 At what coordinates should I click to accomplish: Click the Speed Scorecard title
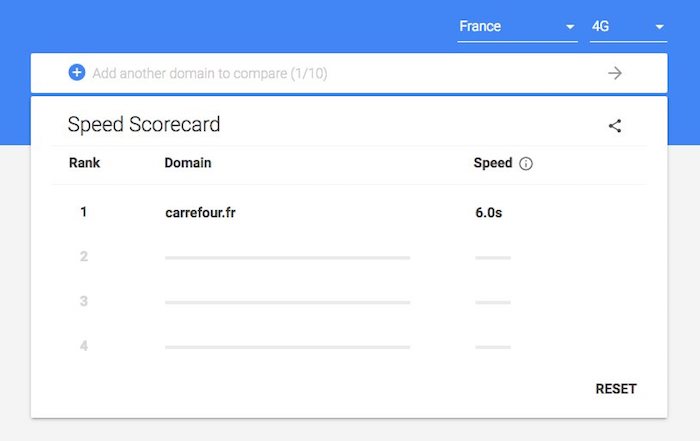click(143, 125)
